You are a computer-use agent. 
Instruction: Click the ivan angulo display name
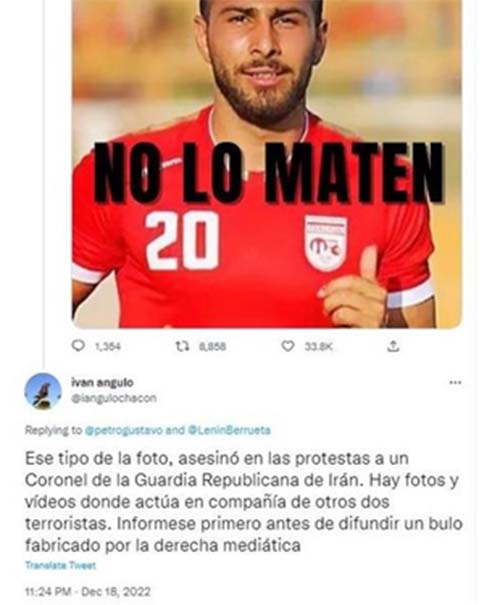[102, 382]
